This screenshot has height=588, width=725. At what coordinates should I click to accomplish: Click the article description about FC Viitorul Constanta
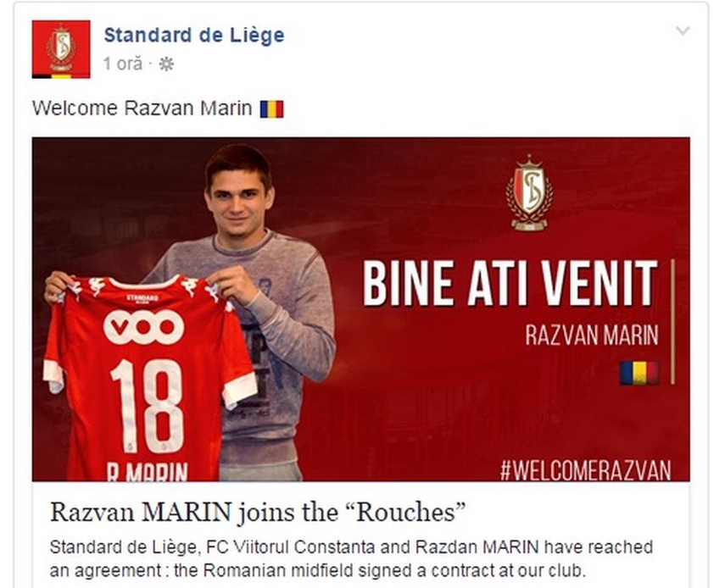[351, 559]
